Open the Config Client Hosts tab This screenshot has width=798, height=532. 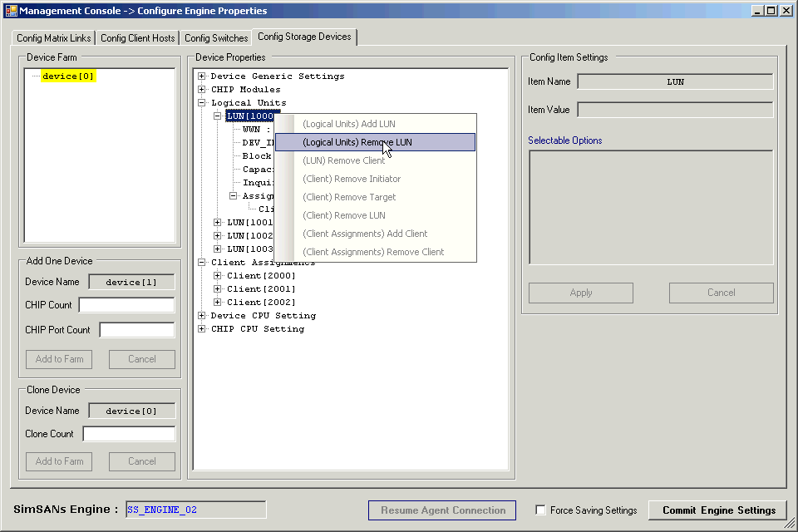(137, 38)
